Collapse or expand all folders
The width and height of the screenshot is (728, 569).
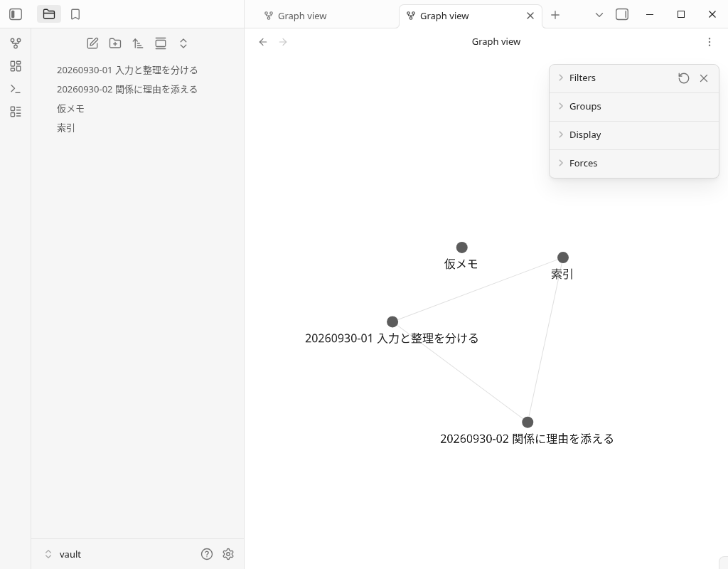coord(183,43)
